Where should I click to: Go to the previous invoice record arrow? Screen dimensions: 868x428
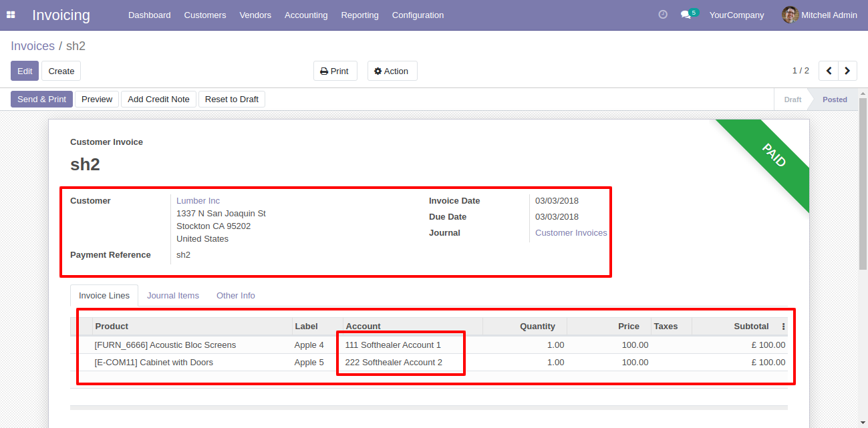coord(829,71)
